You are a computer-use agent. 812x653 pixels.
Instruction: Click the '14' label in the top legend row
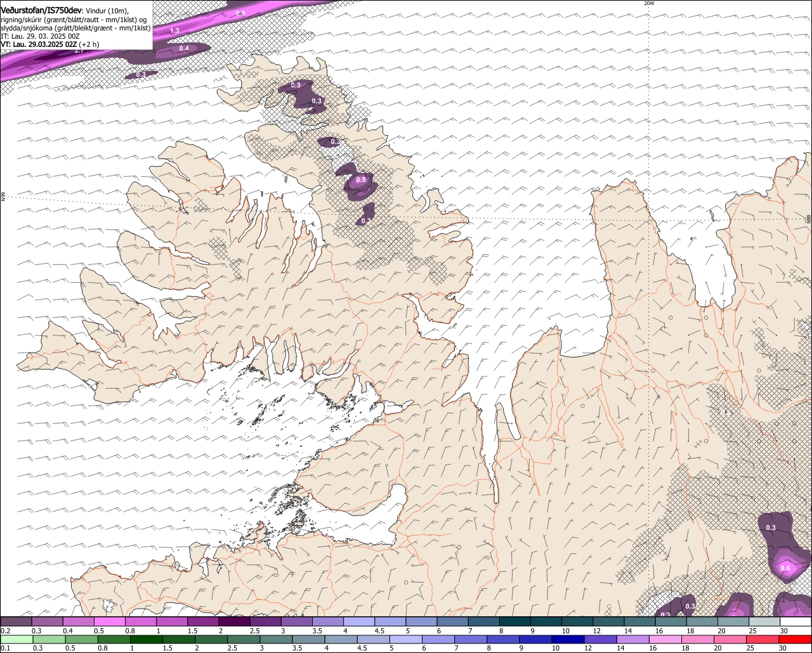click(x=627, y=631)
